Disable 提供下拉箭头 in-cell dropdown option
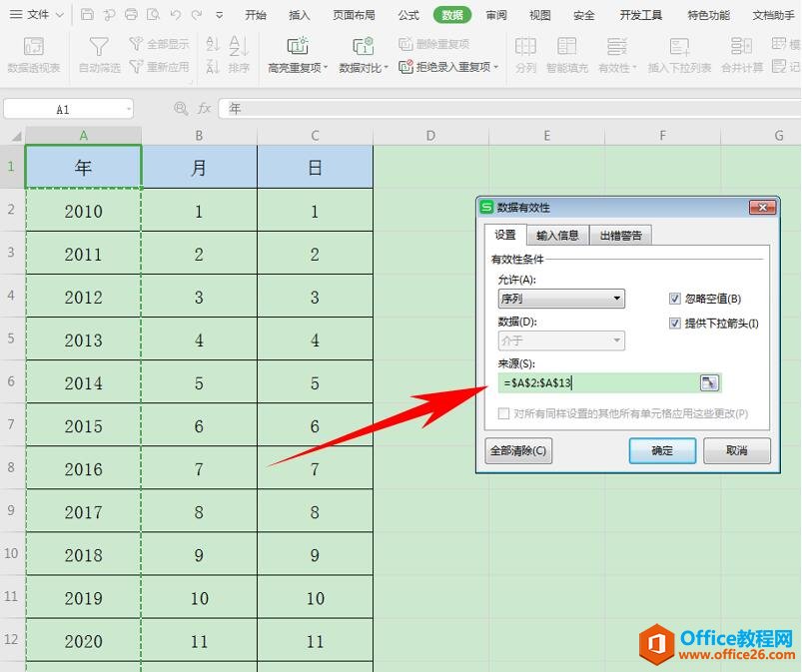Screen dimensions: 802x672 pyautogui.click(x=674, y=322)
